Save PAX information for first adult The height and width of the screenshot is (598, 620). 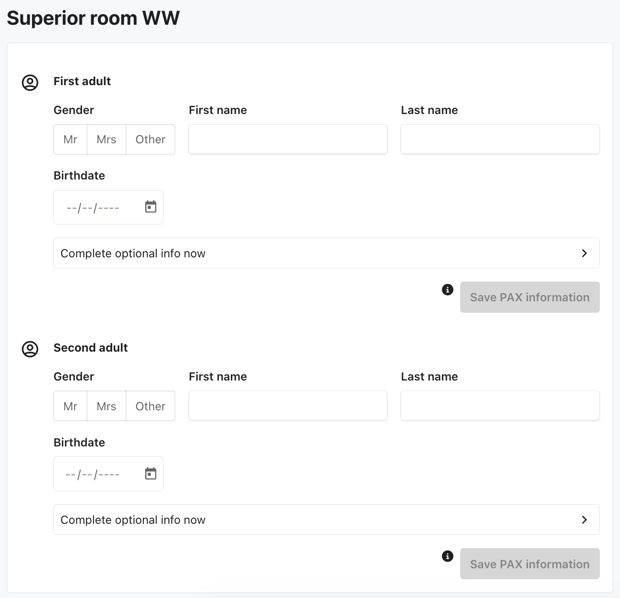(x=529, y=297)
